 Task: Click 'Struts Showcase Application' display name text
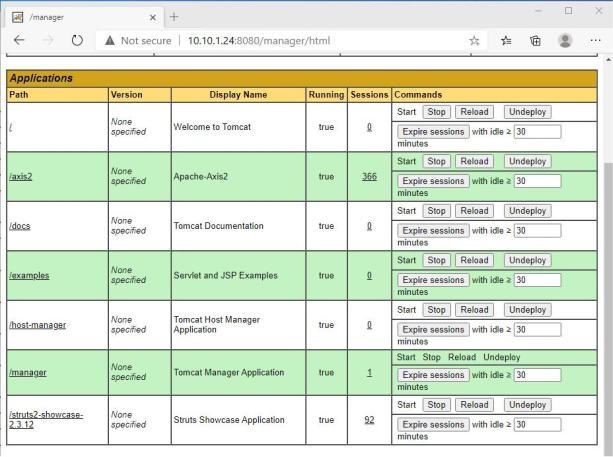coord(229,420)
